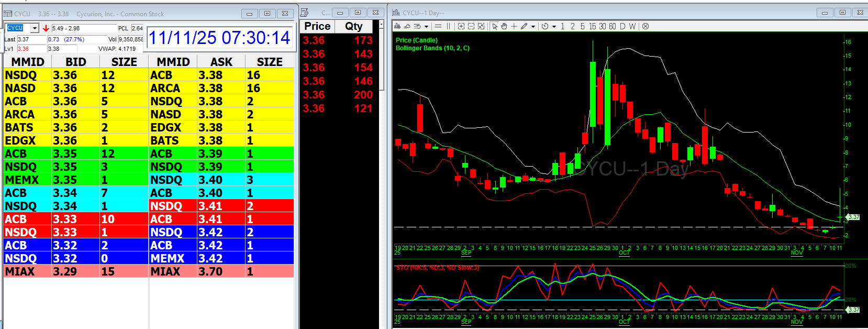Select the W weekly interval

[x=632, y=26]
